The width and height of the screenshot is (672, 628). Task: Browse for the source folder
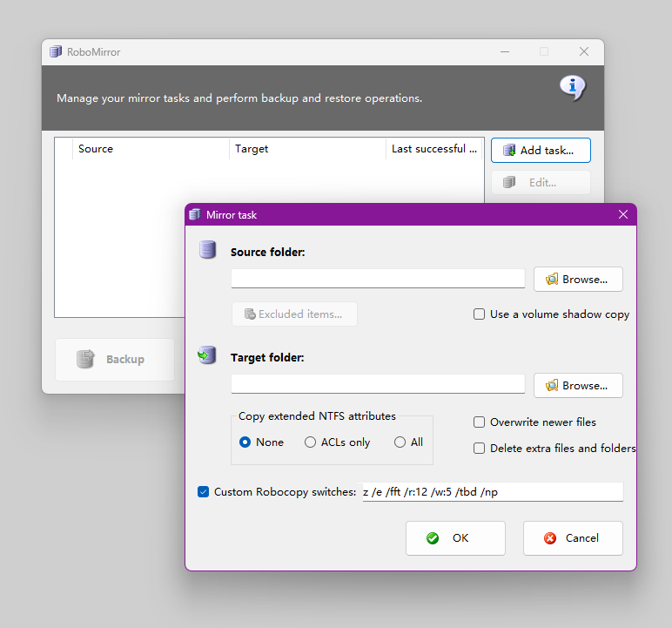coord(578,280)
